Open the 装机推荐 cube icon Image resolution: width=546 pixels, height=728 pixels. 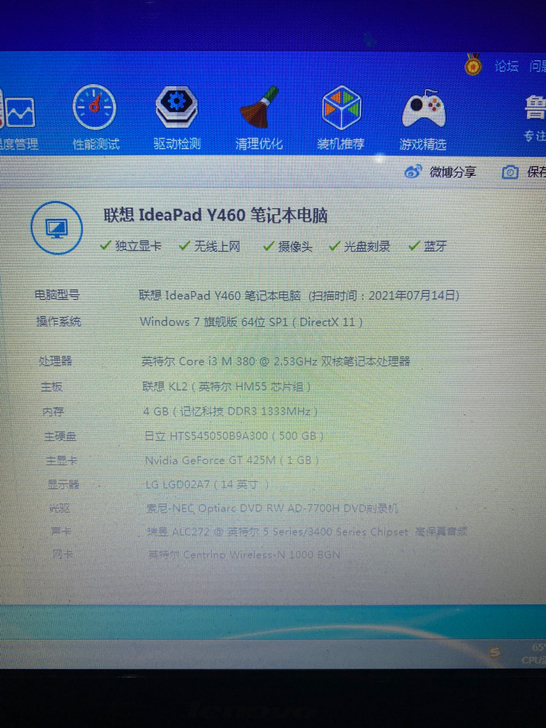(341, 107)
